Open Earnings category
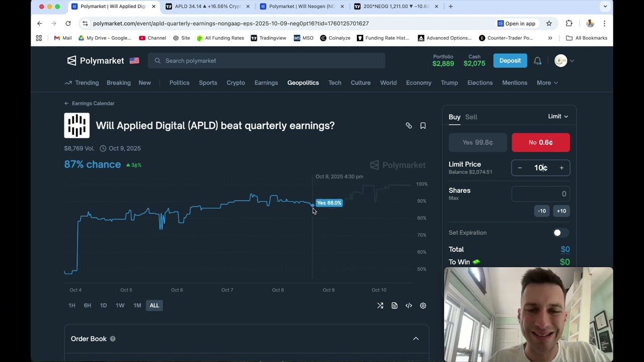Screen dimensions: 644x362 coord(266,82)
